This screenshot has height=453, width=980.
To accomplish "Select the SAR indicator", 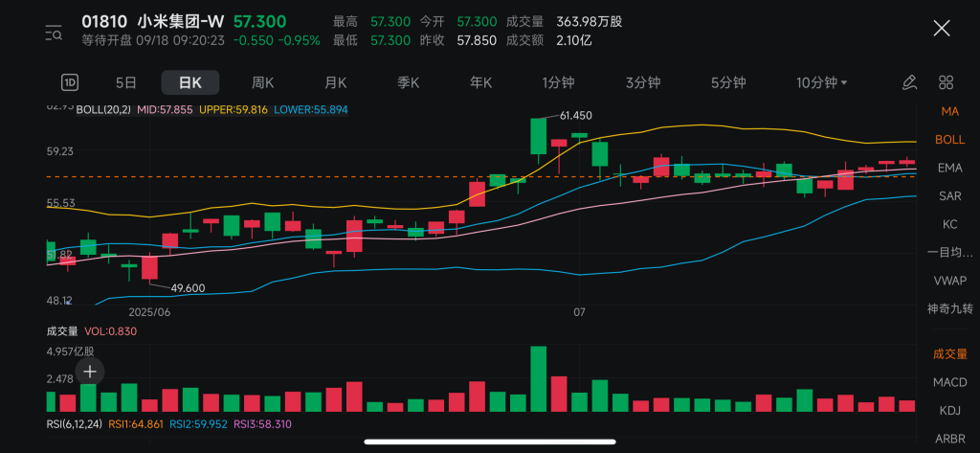I will (x=949, y=196).
